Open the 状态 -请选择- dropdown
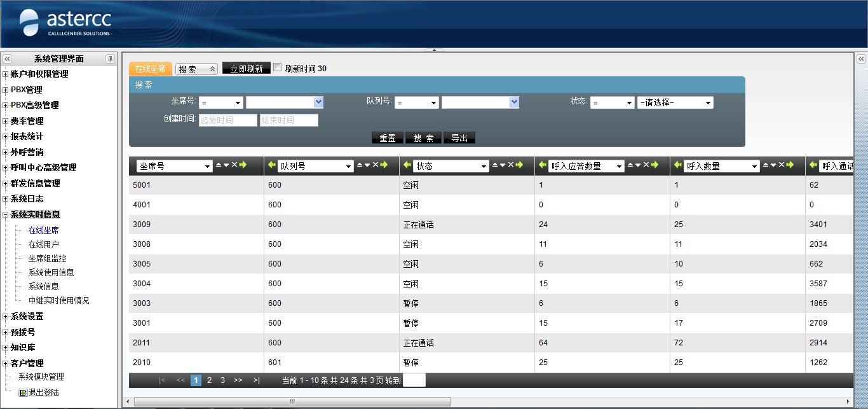 [675, 102]
